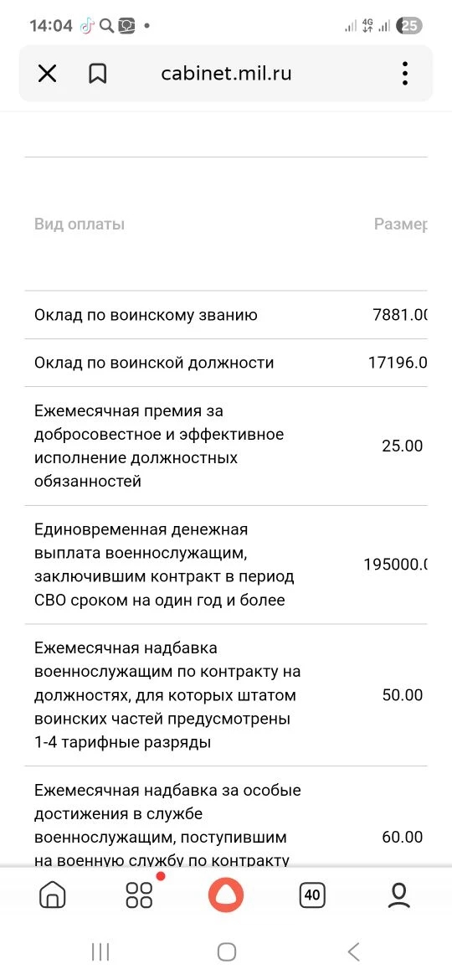This screenshot has width=452, height=980.
Task: Select the '1-4 тарифные разряды' allowance row
Action: 226,695
